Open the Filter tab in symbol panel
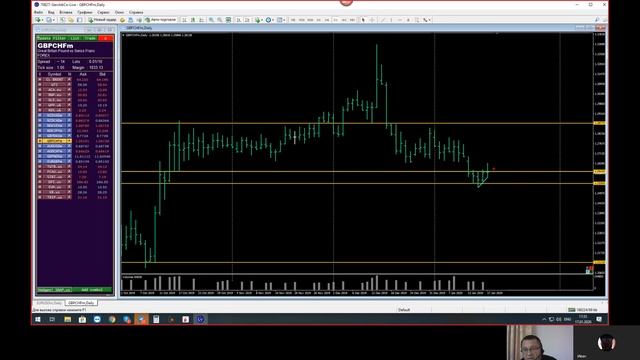Screen dimensions: 640x360 (x=59, y=38)
